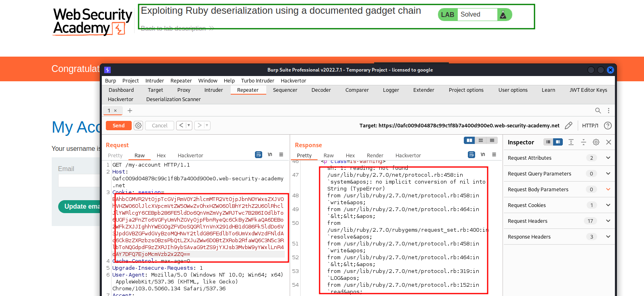Open the Turbo Intruder menu
Screen dimensions: 644x296
pos(257,81)
